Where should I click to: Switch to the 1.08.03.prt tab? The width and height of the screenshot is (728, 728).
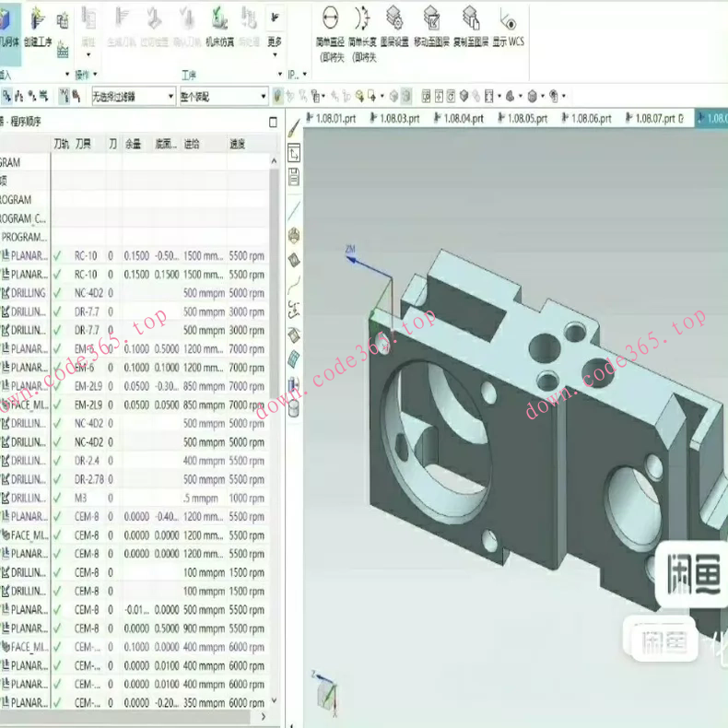[x=395, y=118]
